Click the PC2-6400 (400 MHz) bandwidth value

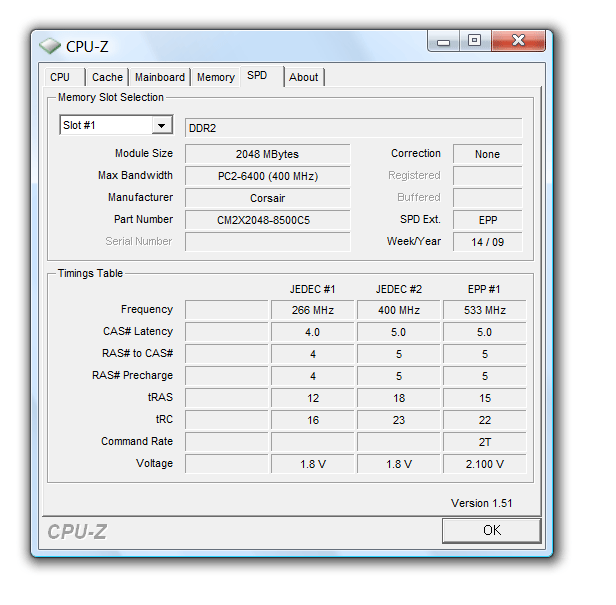(x=268, y=176)
